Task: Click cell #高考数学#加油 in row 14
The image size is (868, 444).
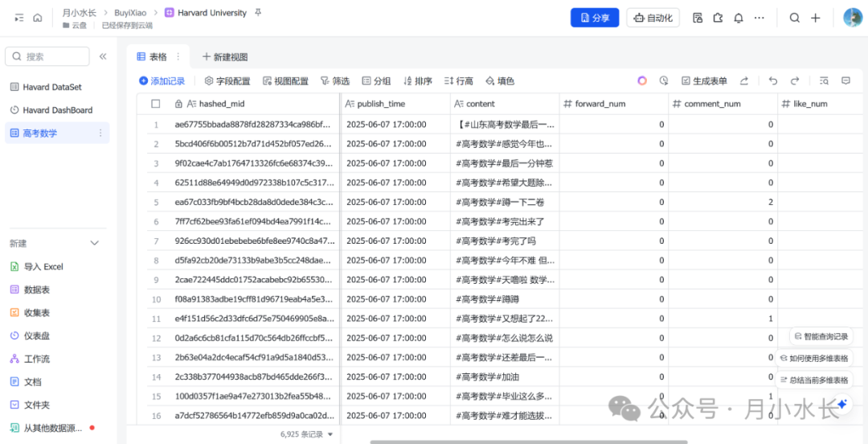Action: [x=505, y=377]
